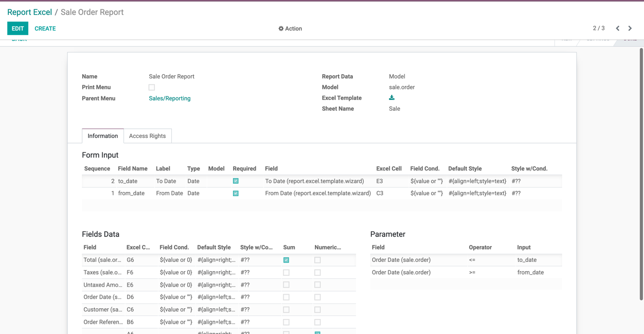Toggle Sum checkbox for Taxes row
Viewport: 644px width, 334px height.
287,273
